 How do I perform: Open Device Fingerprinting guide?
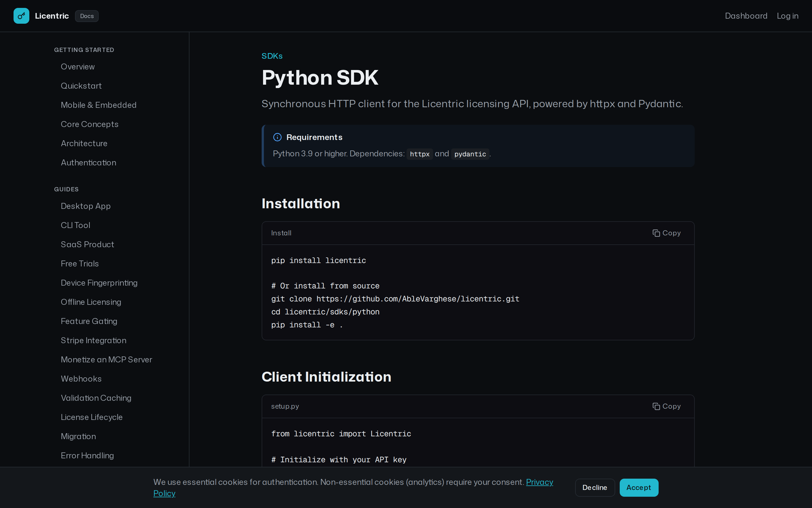pyautogui.click(x=99, y=283)
